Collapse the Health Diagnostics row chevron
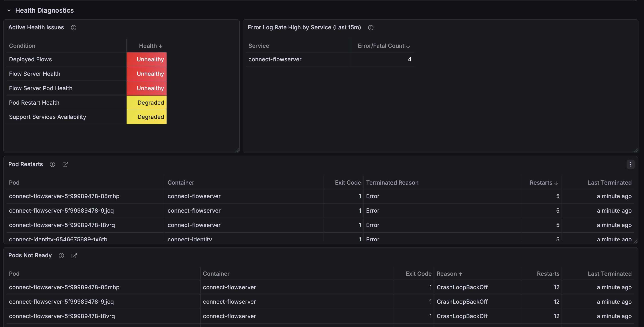The width and height of the screenshot is (644, 327). pos(9,10)
